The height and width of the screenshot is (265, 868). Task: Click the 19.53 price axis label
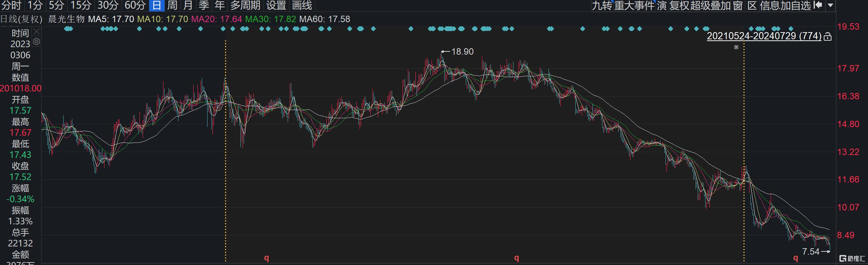(x=848, y=27)
